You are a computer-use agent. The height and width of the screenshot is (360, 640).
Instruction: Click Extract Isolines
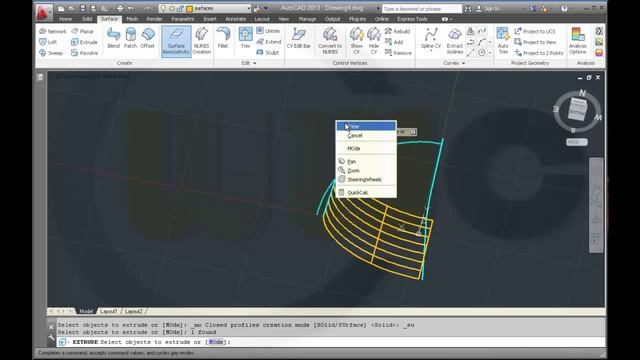(x=455, y=41)
